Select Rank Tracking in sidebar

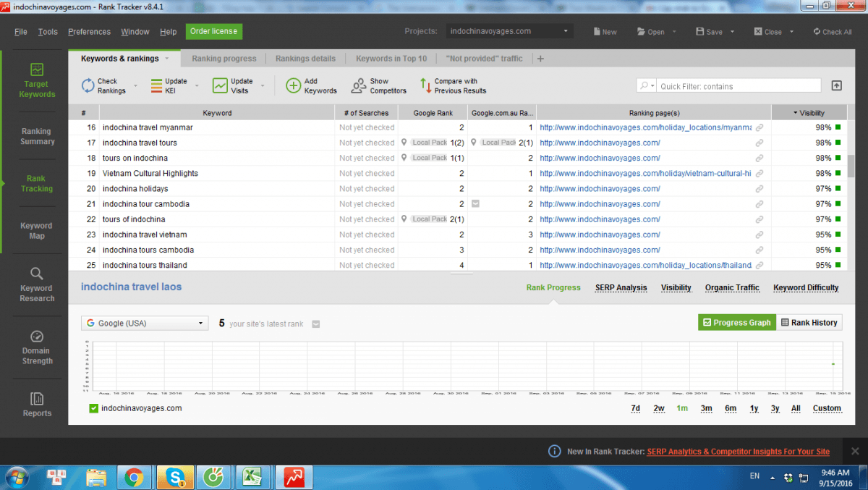(x=37, y=183)
